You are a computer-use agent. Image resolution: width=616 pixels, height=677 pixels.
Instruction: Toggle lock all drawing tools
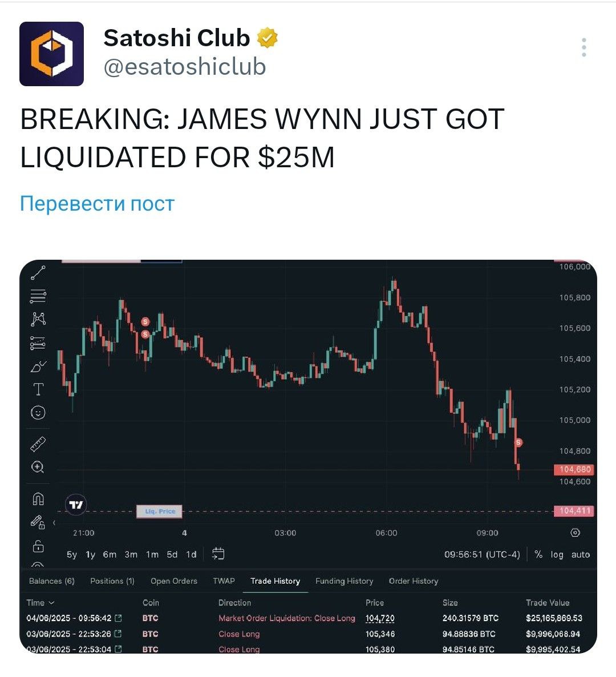point(38,546)
